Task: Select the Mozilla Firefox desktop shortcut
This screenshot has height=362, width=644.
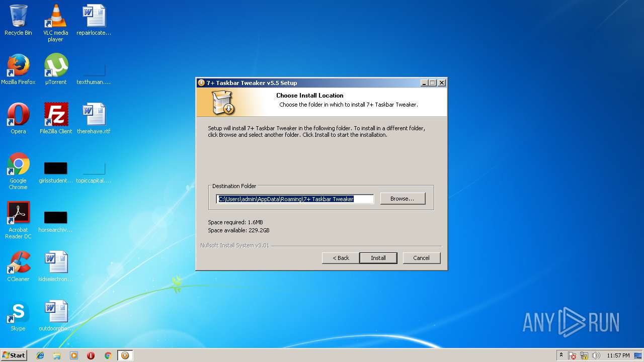Action: click(x=18, y=69)
